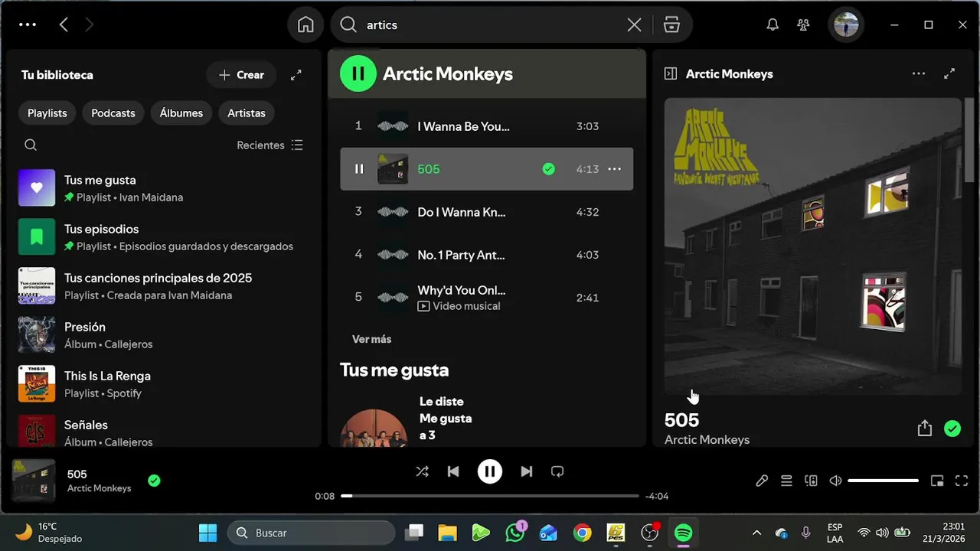This screenshot has height=551, width=980.
Task: Seek on the song progress bar
Action: click(x=490, y=496)
